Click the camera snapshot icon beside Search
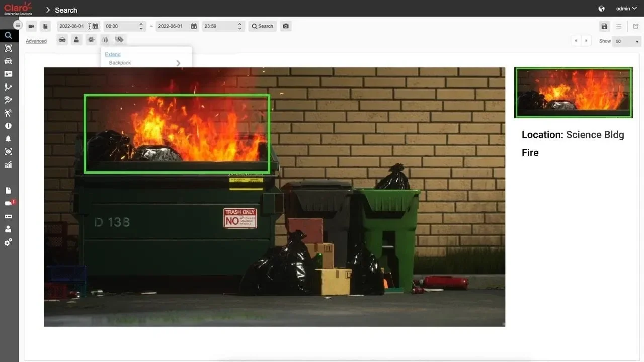This screenshot has height=362, width=644. click(286, 26)
